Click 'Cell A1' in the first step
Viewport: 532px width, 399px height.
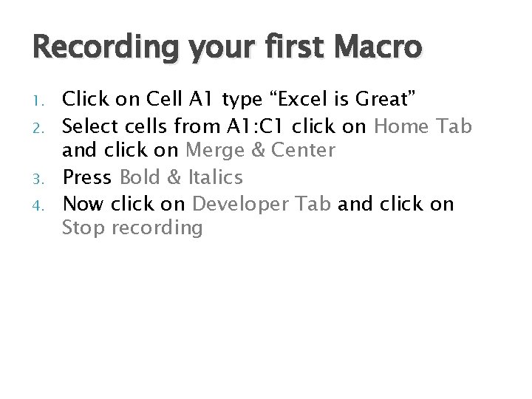[171, 100]
